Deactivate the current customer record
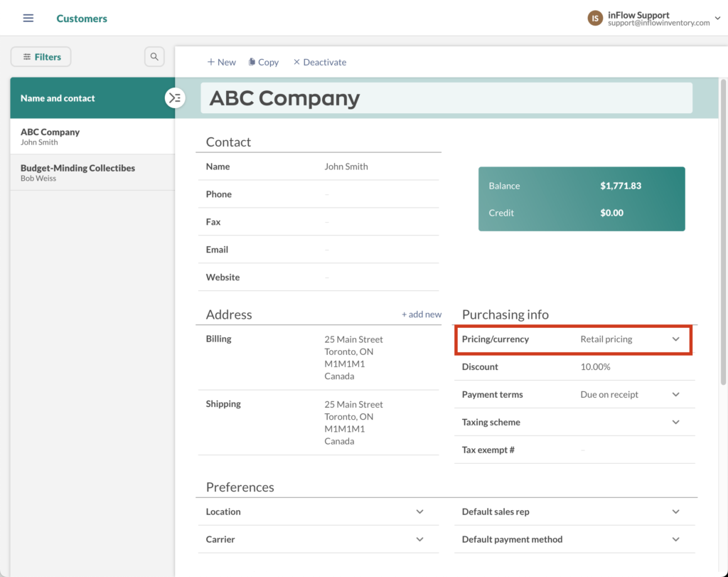This screenshot has height=577, width=728. (319, 62)
